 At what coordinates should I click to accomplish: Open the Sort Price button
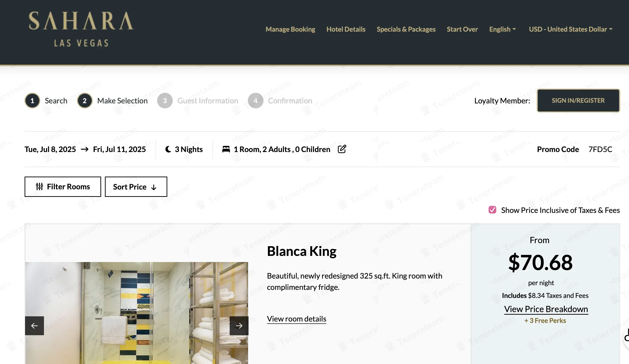pyautogui.click(x=136, y=187)
